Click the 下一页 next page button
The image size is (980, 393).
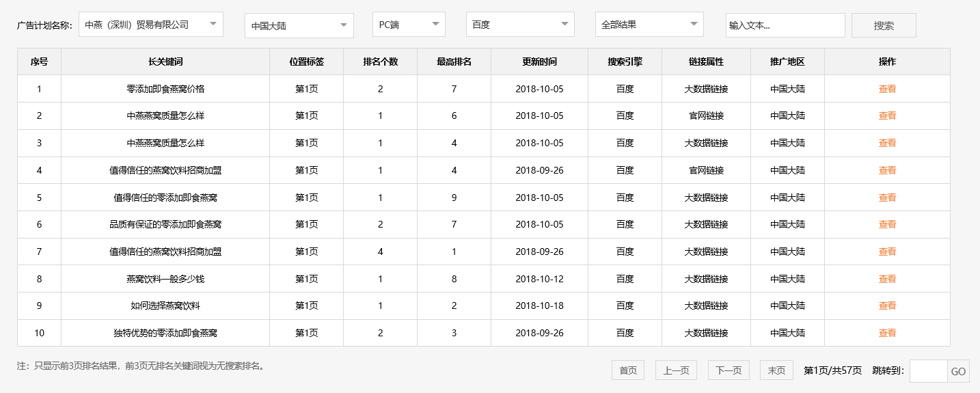coord(729,370)
